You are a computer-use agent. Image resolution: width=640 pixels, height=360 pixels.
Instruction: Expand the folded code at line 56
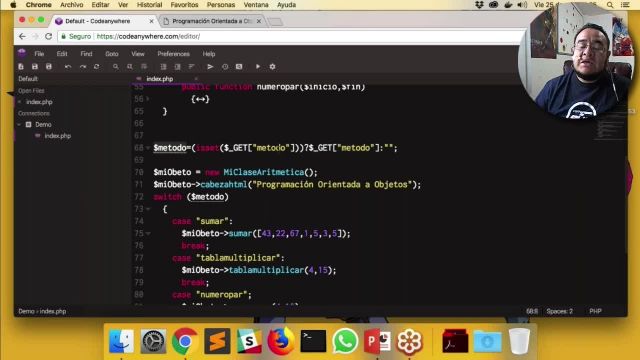[148, 99]
